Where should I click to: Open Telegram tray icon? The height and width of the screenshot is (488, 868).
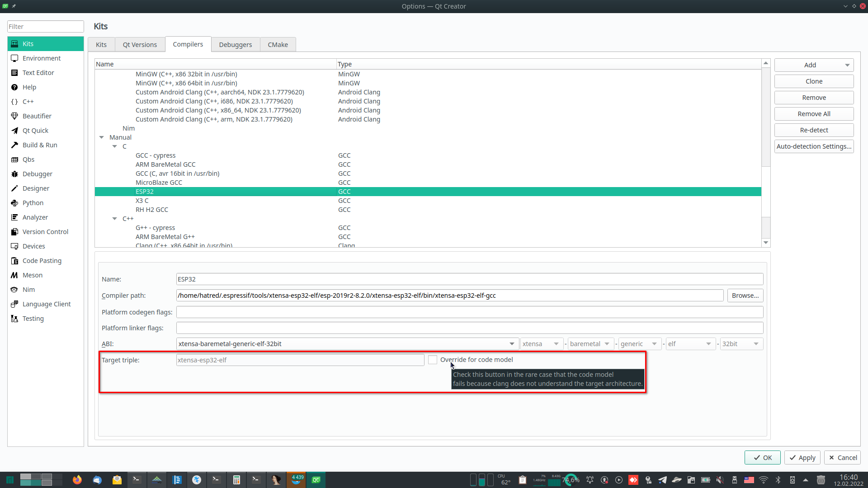click(662, 480)
